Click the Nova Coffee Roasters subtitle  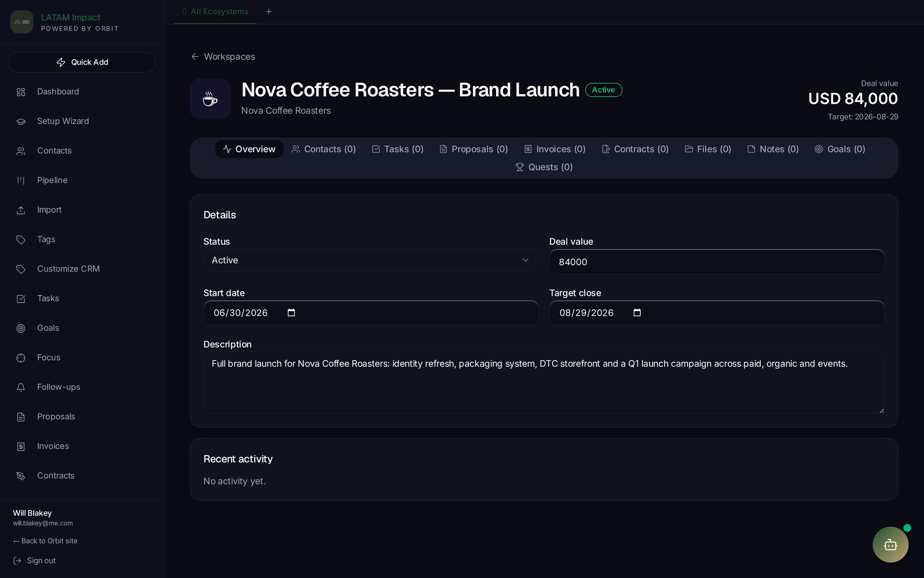[286, 111]
